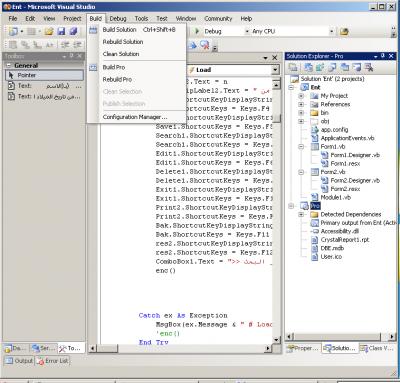Select Clean Solution in Build menu
Viewport: 400px width, 383px height.
tap(137, 54)
